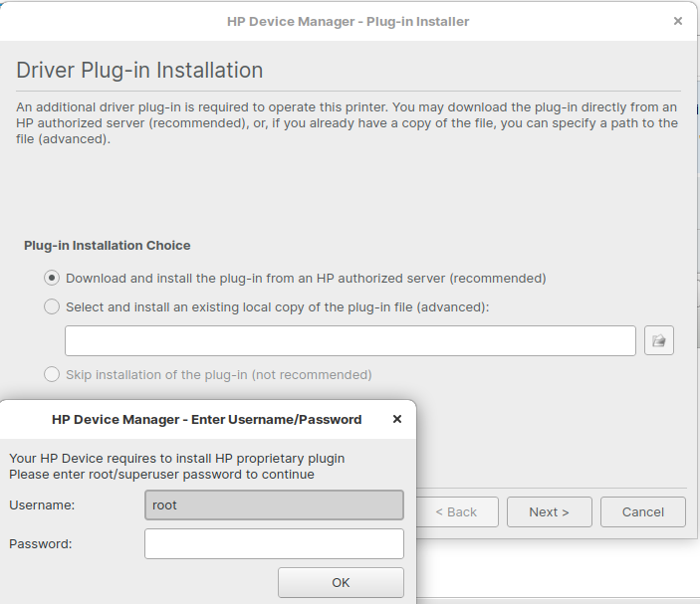Screen dimensions: 700x604
Task: Click the local plug-in file path field
Action: [x=350, y=340]
